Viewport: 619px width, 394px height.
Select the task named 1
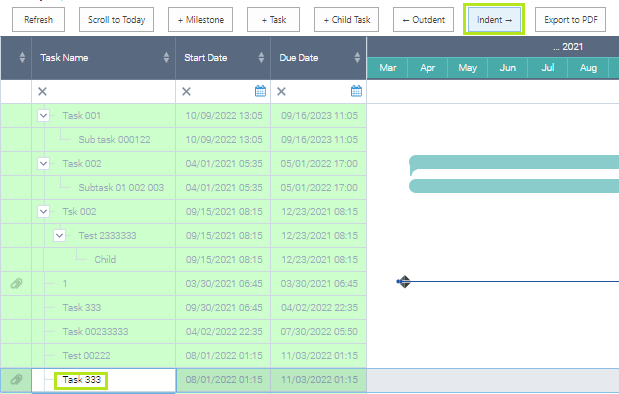(184, 283)
